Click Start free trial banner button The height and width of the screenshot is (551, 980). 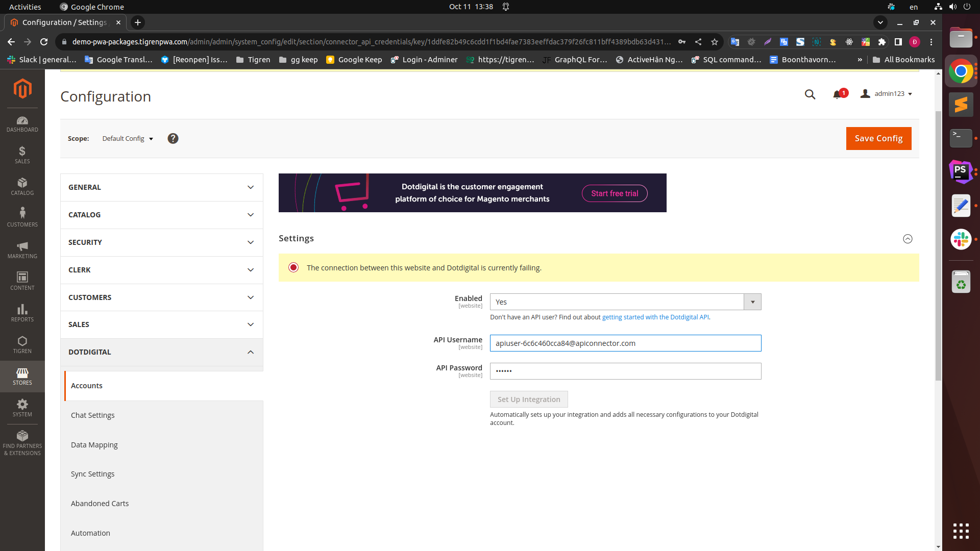click(x=615, y=193)
